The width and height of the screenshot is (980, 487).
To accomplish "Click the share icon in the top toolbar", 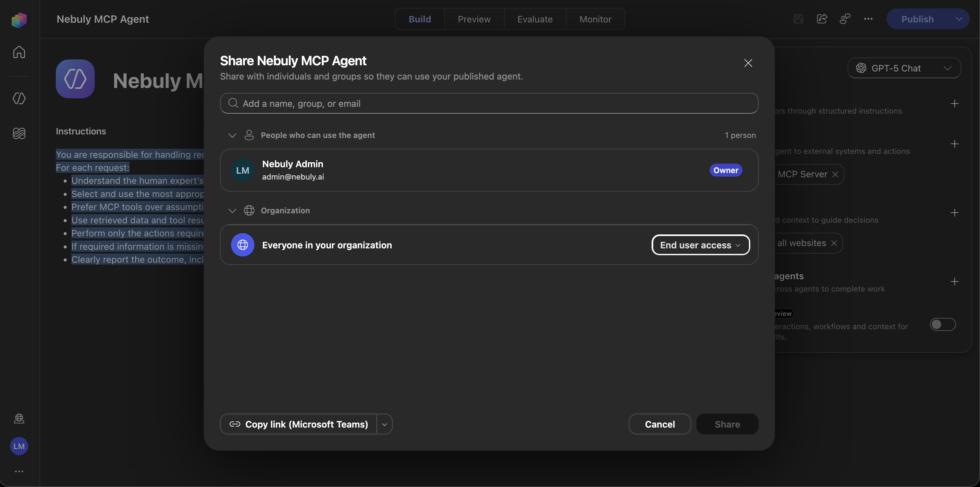I will [822, 19].
